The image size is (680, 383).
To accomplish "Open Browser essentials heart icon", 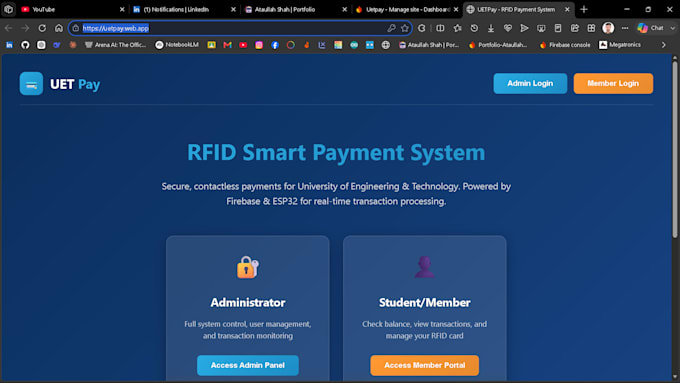I will 507,28.
